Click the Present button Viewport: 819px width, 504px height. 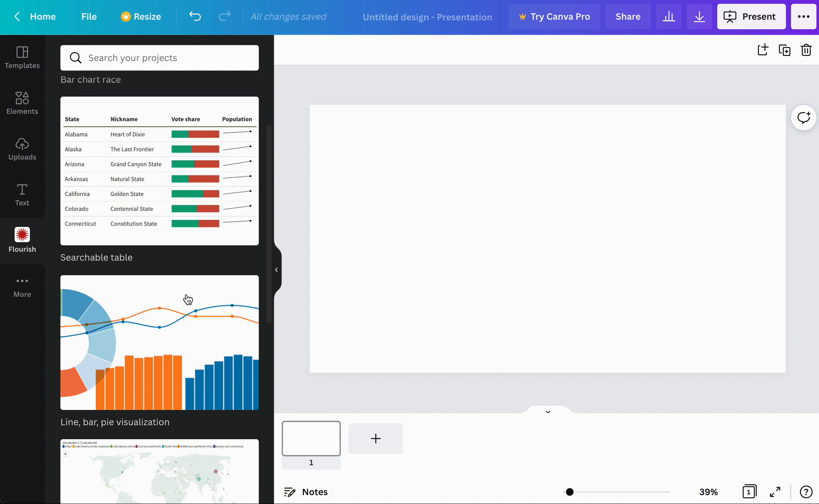[x=751, y=16]
